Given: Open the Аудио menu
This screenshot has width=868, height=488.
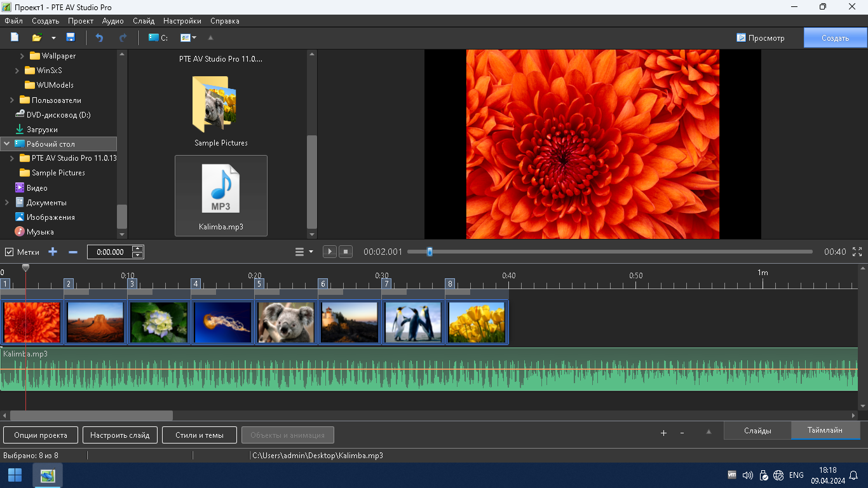Looking at the screenshot, I should coord(113,21).
